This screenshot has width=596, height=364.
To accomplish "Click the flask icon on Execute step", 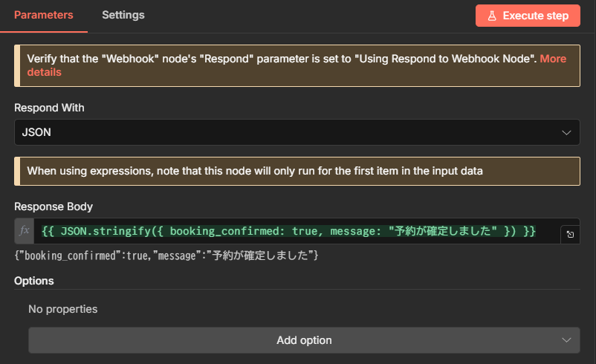I will tap(491, 16).
